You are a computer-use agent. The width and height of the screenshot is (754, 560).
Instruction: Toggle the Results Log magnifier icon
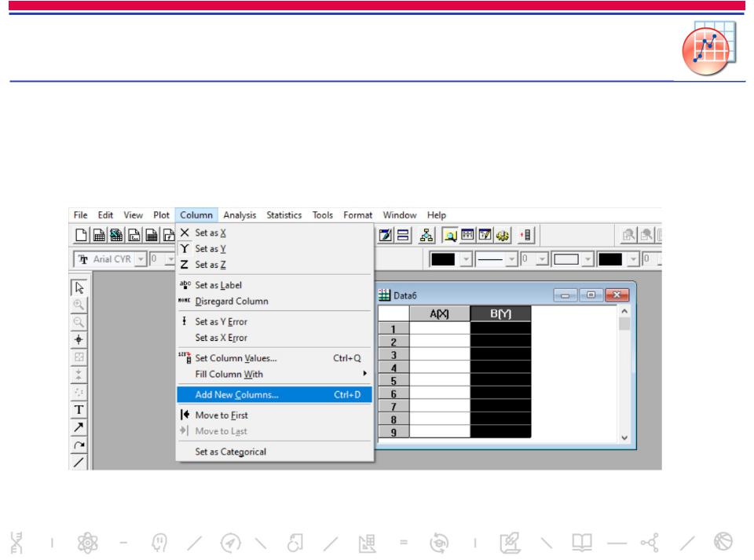tap(450, 235)
